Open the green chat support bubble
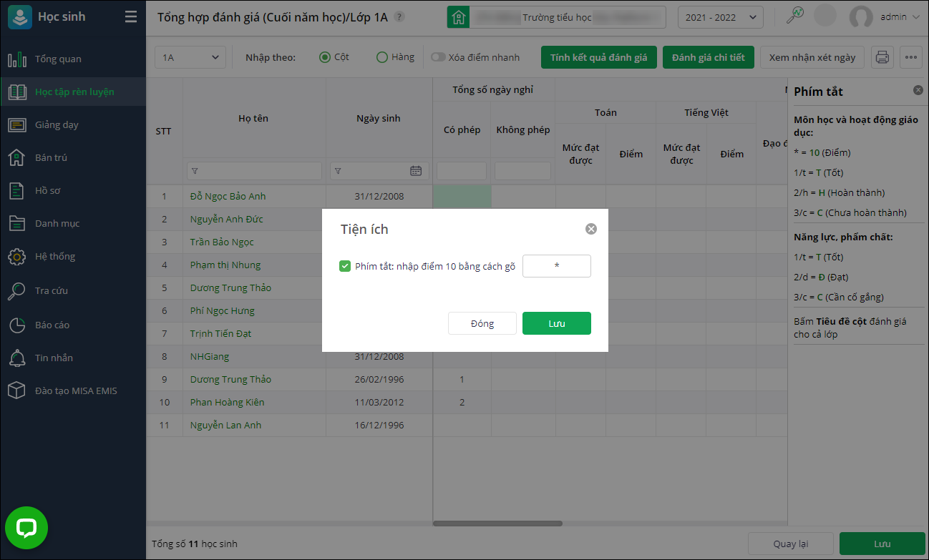Image resolution: width=929 pixels, height=560 pixels. [26, 529]
